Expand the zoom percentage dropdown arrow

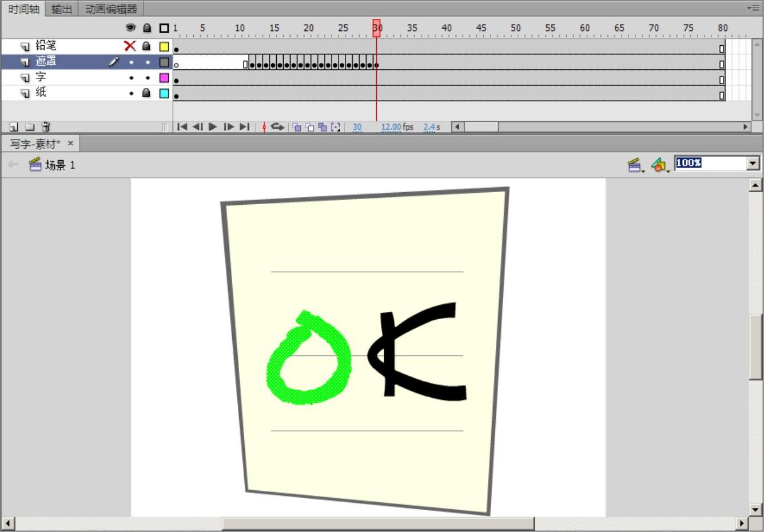click(753, 164)
